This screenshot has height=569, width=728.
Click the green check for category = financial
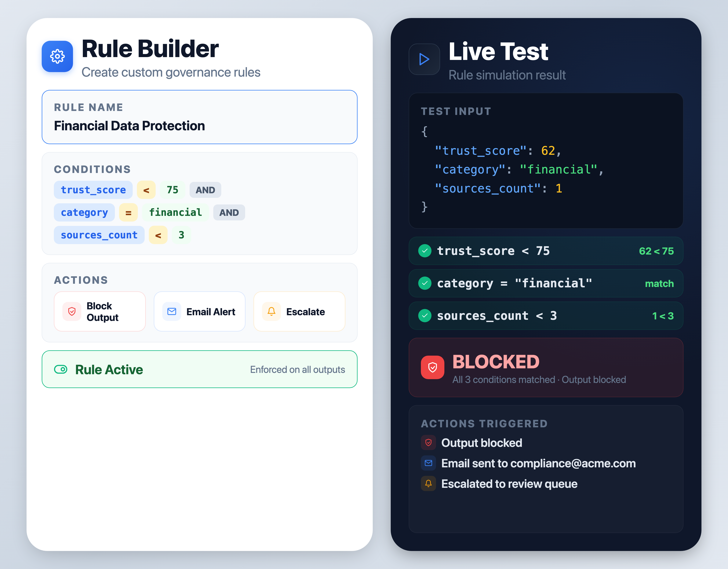(425, 283)
